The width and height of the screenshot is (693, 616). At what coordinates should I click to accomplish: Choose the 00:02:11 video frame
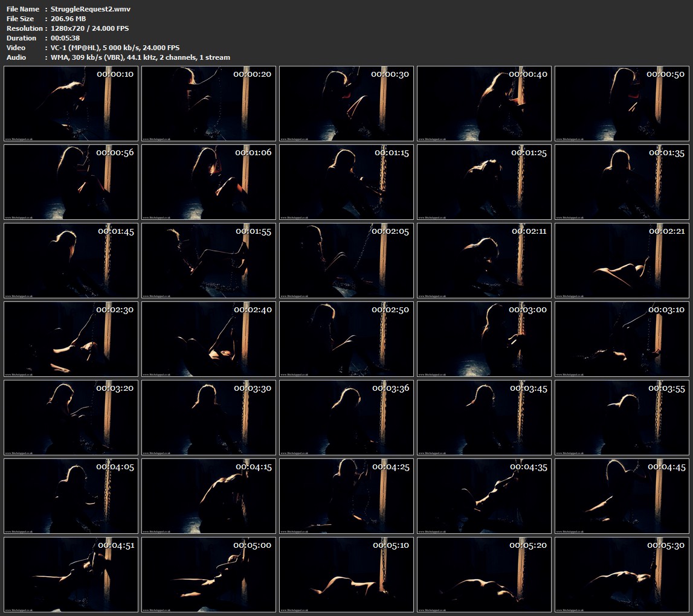pyautogui.click(x=485, y=261)
